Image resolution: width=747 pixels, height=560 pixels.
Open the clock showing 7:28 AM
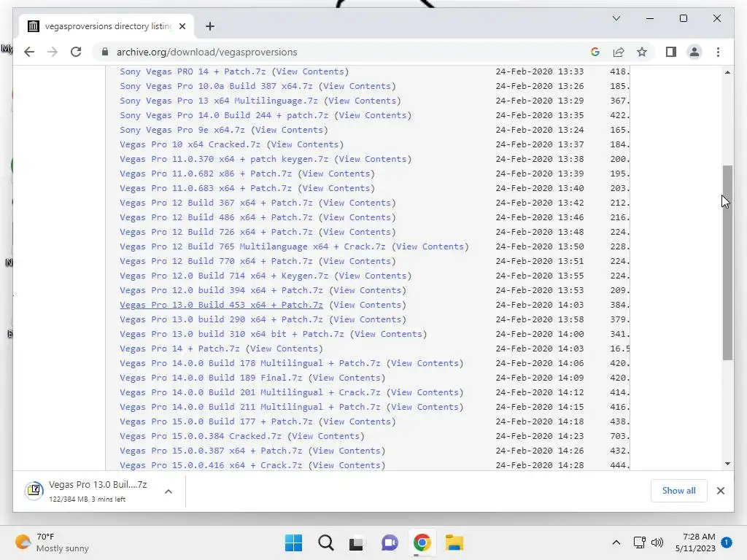tap(695, 542)
